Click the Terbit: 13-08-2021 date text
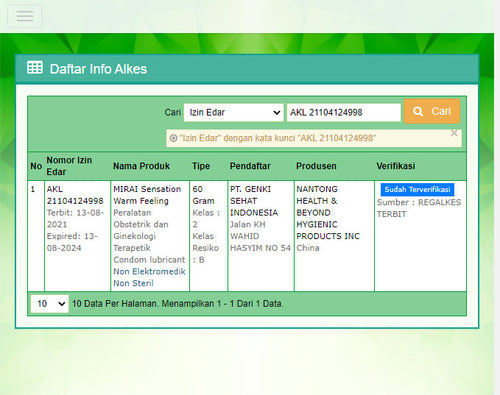The height and width of the screenshot is (395, 500). tap(75, 218)
